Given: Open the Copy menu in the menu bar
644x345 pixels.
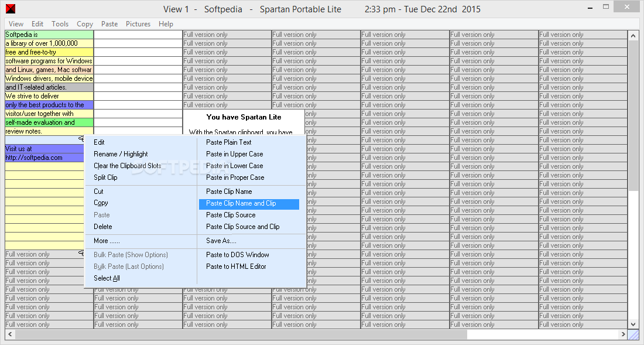Looking at the screenshot, I should pos(85,24).
